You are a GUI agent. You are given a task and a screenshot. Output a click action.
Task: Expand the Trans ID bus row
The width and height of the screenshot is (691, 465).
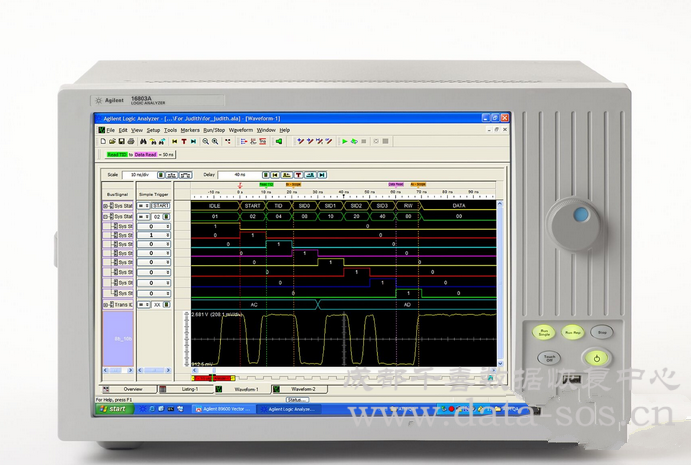(106, 304)
